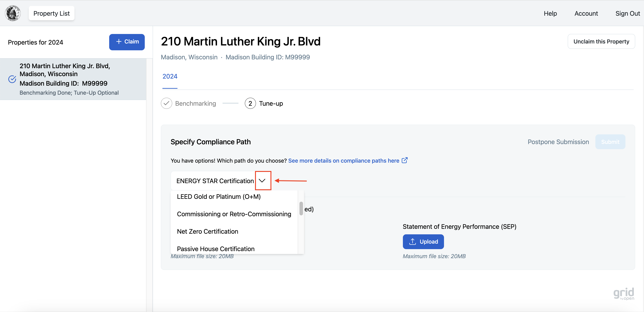Image resolution: width=644 pixels, height=312 pixels.
Task: Click the City of Madison seal logo
Action: (x=13, y=13)
